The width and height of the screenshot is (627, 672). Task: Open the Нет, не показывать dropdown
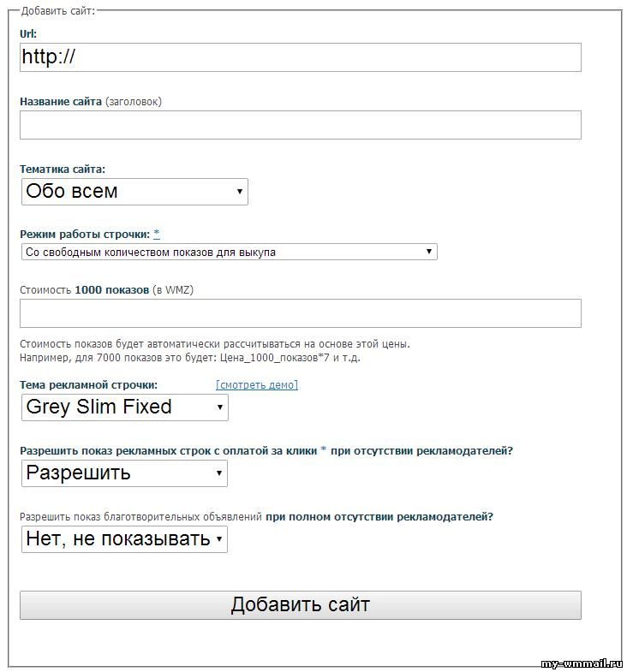(x=124, y=539)
